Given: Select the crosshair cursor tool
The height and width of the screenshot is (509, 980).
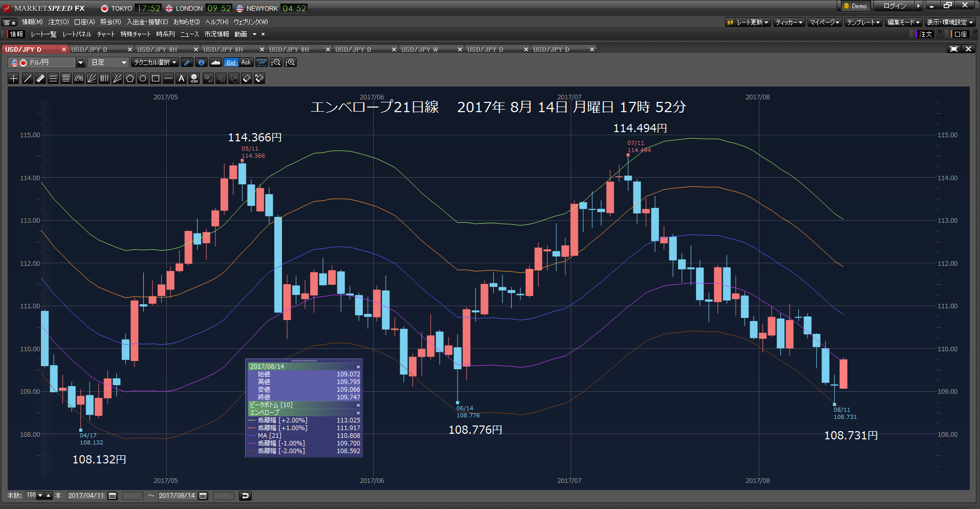Looking at the screenshot, I should click(14, 78).
